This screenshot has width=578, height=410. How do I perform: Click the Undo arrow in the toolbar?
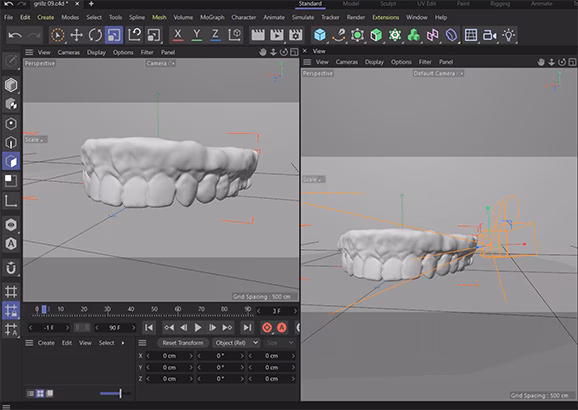click(15, 35)
